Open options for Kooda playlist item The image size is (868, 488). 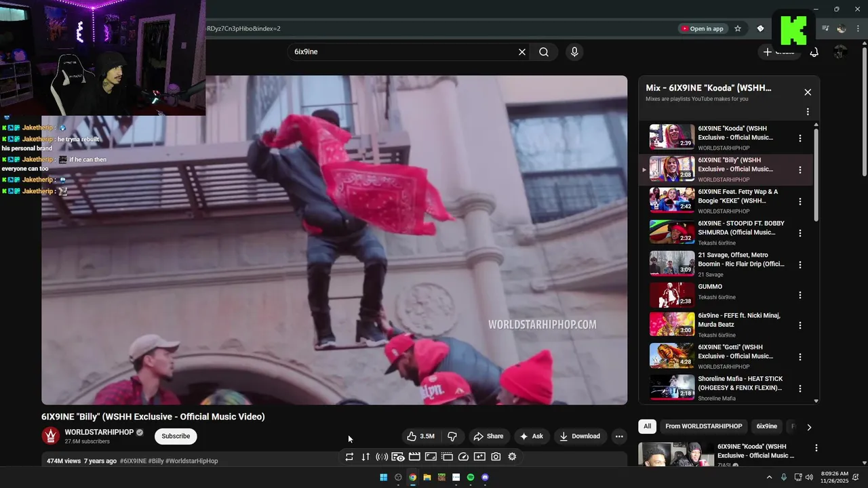point(800,138)
